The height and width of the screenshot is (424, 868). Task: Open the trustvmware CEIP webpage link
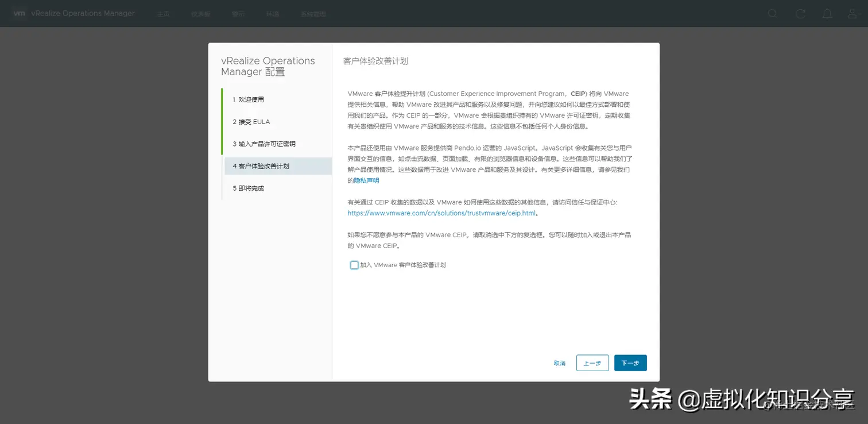point(441,213)
